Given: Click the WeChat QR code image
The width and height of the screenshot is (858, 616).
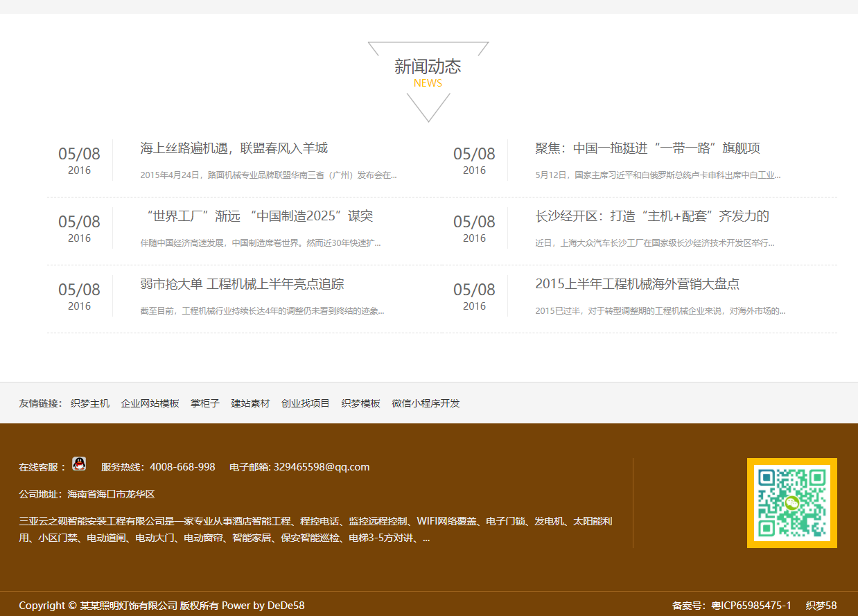Looking at the screenshot, I should click(x=791, y=503).
